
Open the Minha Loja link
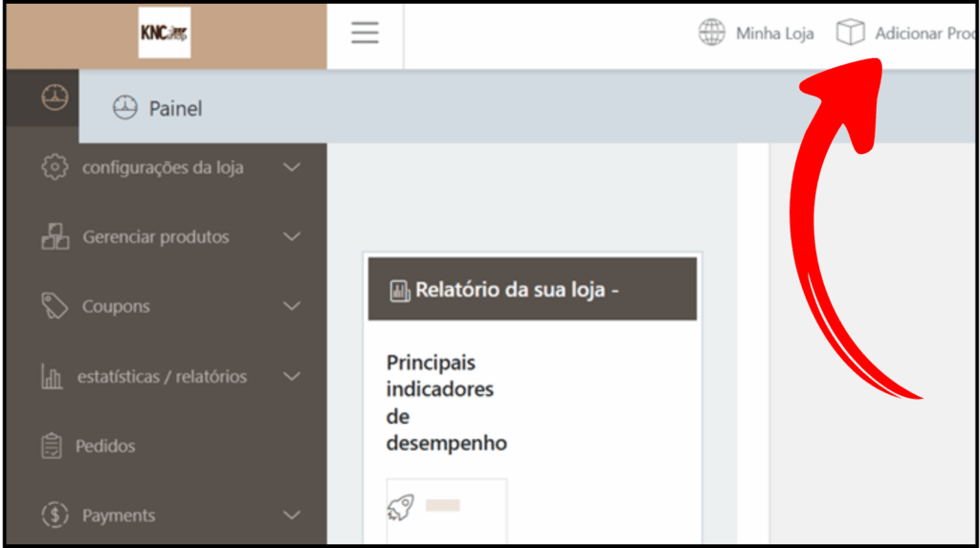(x=774, y=33)
